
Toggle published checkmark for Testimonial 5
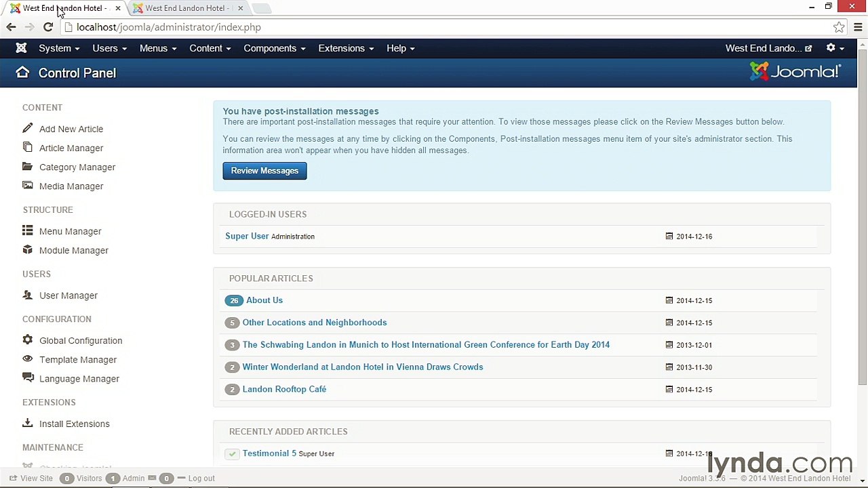[x=232, y=453]
